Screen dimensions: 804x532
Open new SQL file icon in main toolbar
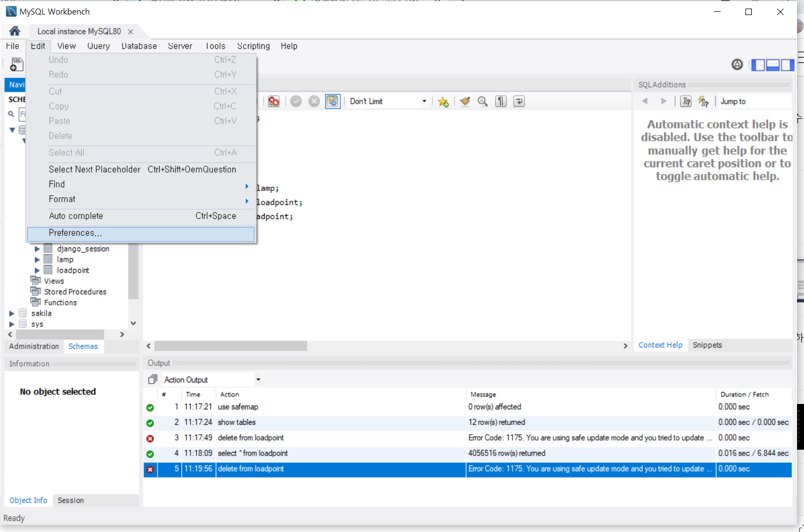(17, 65)
